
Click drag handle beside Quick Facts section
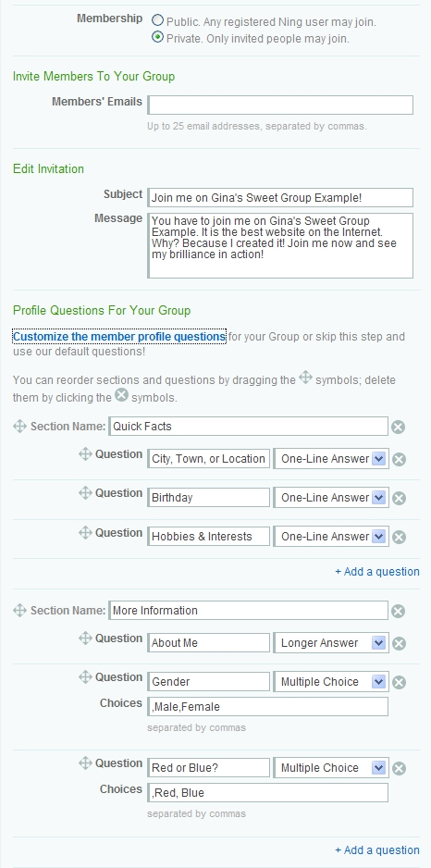20,427
